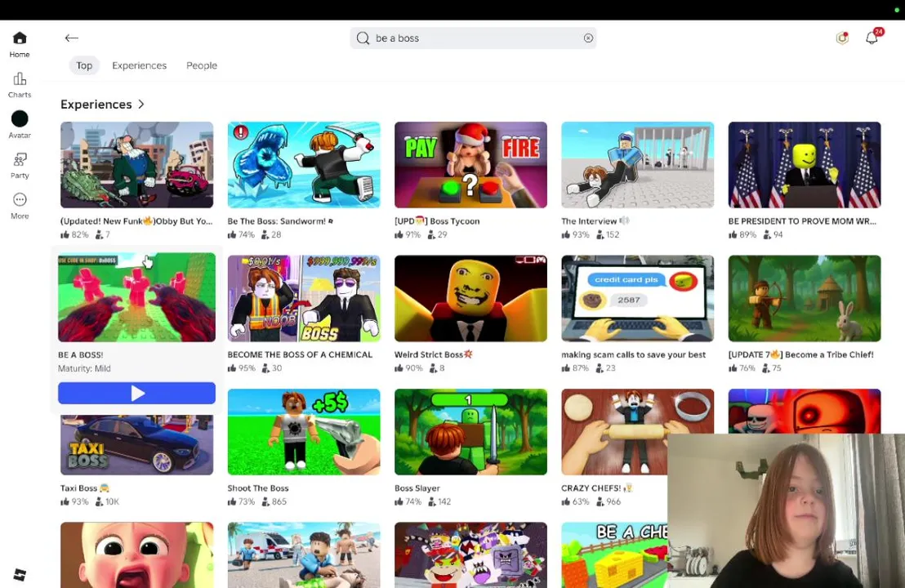The image size is (905, 588).
Task: Click the 'BE A BOSS!' title text
Action: click(x=81, y=355)
